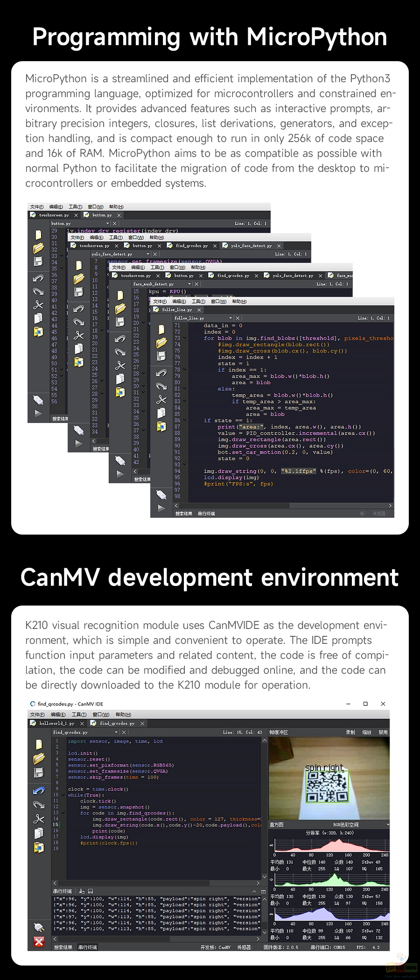Collapse the for-loop fold at line 13
This screenshot has height=980, width=420.
(x=63, y=813)
